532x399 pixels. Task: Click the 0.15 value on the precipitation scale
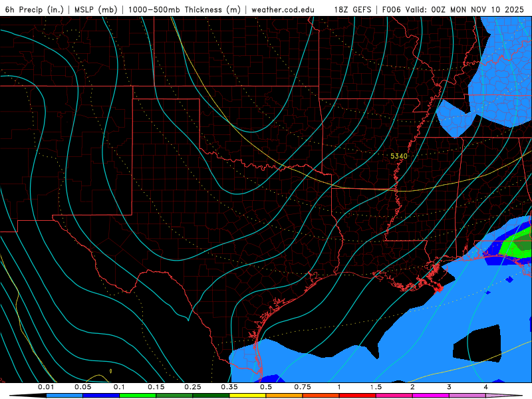pyautogui.click(x=156, y=387)
